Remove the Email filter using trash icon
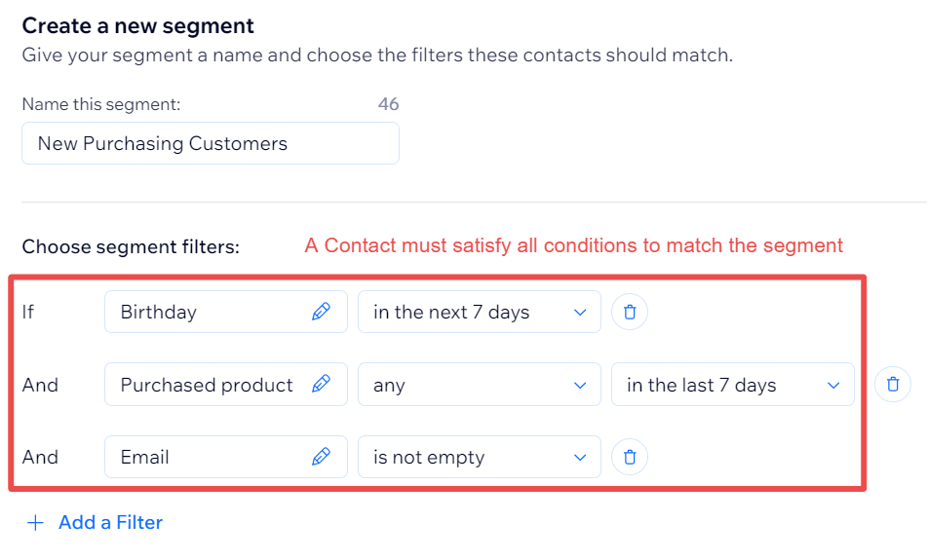 point(630,457)
